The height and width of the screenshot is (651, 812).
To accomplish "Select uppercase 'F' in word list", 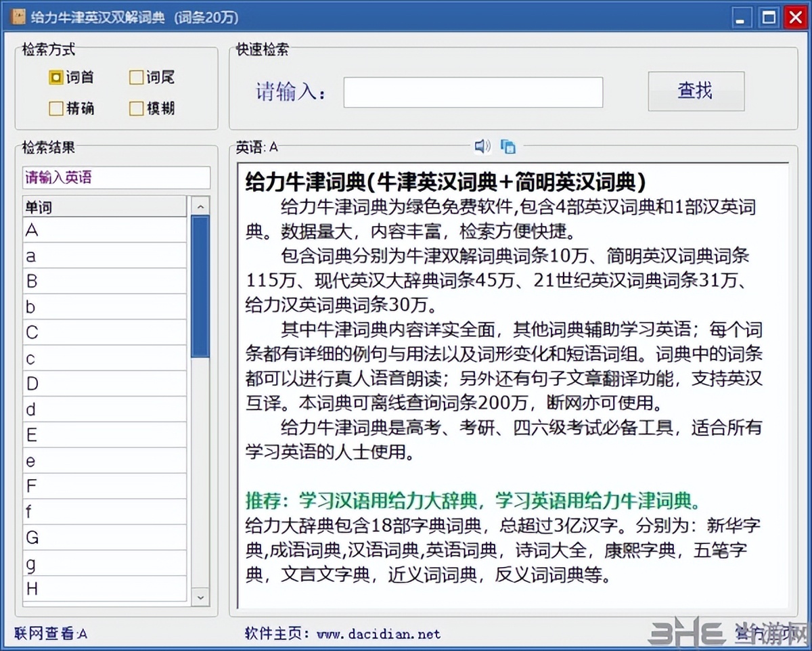I will pyautogui.click(x=104, y=486).
